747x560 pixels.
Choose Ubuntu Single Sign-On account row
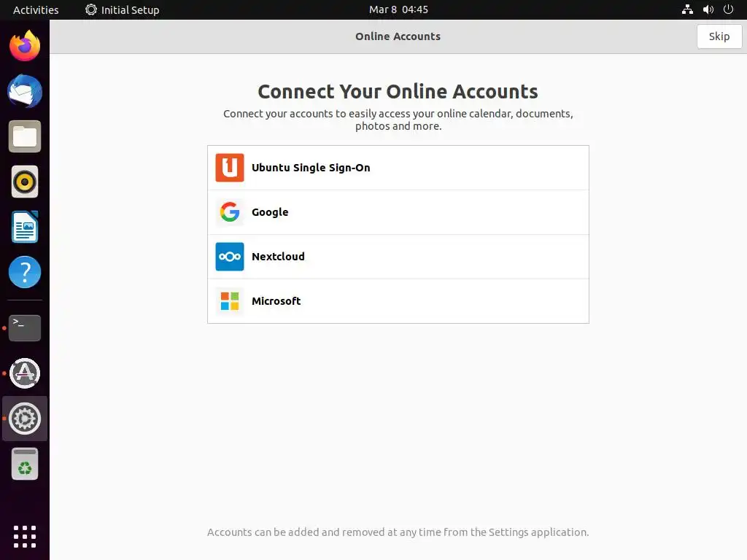[398, 168]
